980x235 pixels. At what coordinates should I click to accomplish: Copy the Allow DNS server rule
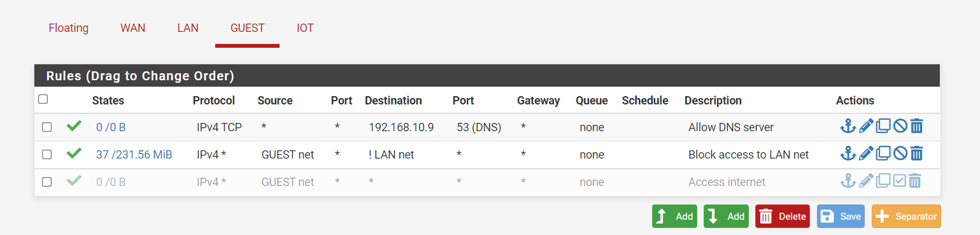pyautogui.click(x=883, y=126)
